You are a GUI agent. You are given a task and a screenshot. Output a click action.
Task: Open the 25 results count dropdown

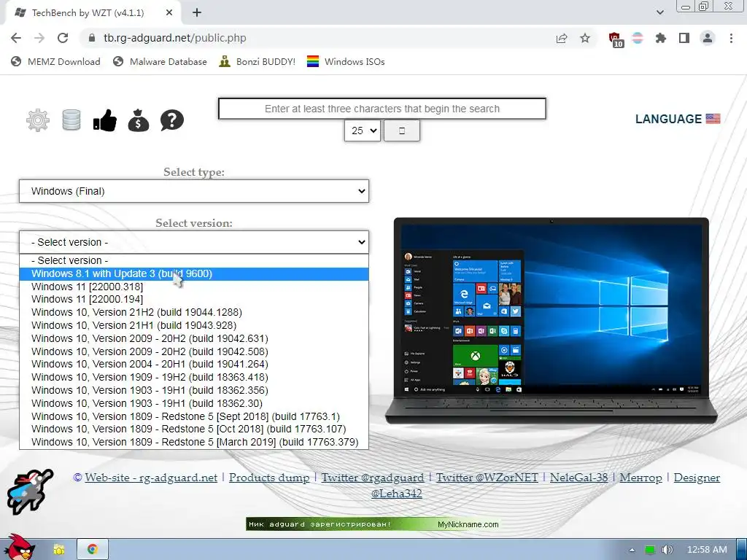(x=363, y=131)
